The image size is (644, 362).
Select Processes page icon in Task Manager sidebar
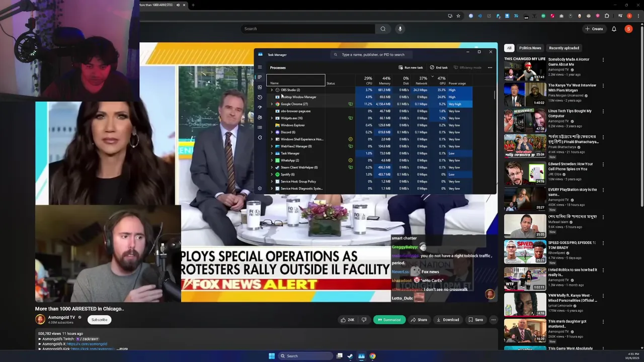(x=260, y=77)
